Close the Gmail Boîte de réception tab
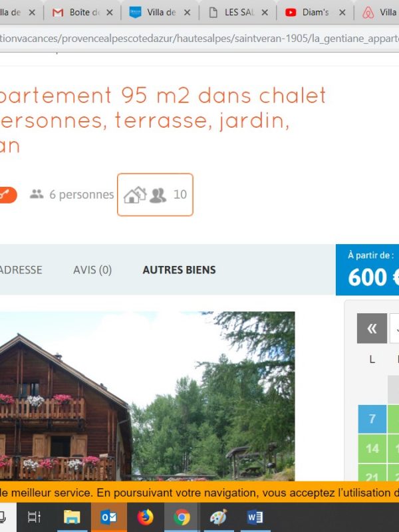Viewport: 399px width, 532px height. 109,13
